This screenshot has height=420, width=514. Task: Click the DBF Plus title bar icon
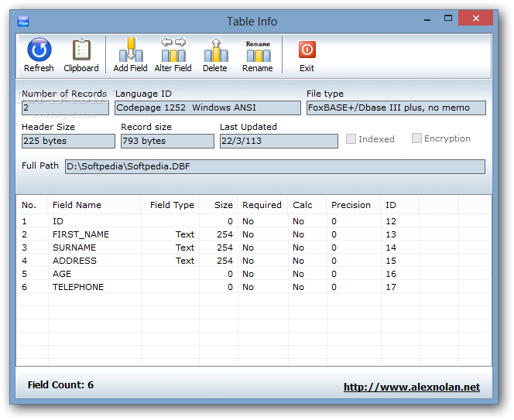tap(23, 21)
